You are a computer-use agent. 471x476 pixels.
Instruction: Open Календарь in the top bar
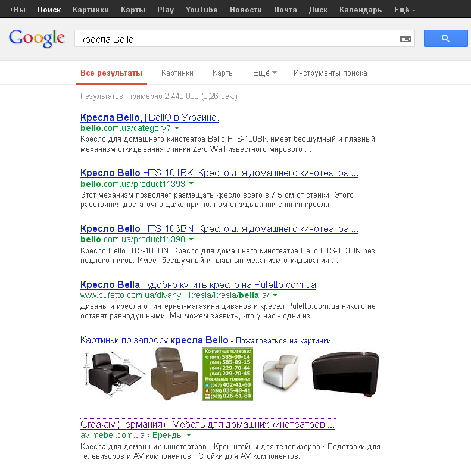(360, 10)
